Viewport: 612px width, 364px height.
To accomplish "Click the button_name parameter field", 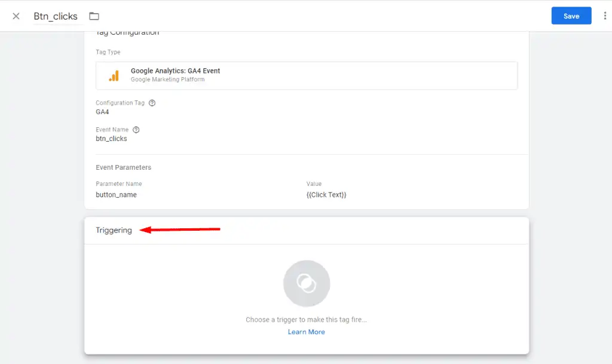I will 116,194.
